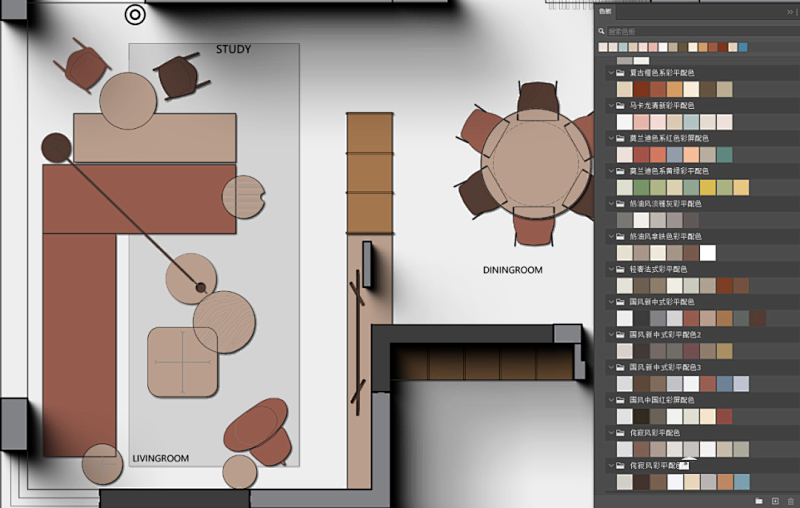
Task: Collapse the 轻奢法式彩平配色 group chevron
Action: click(x=609, y=269)
